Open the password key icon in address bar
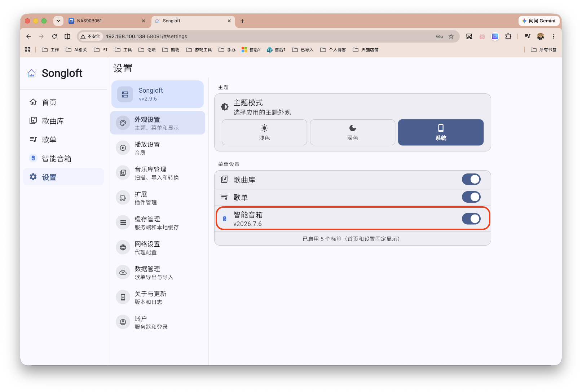Image resolution: width=582 pixels, height=392 pixels. coord(440,36)
